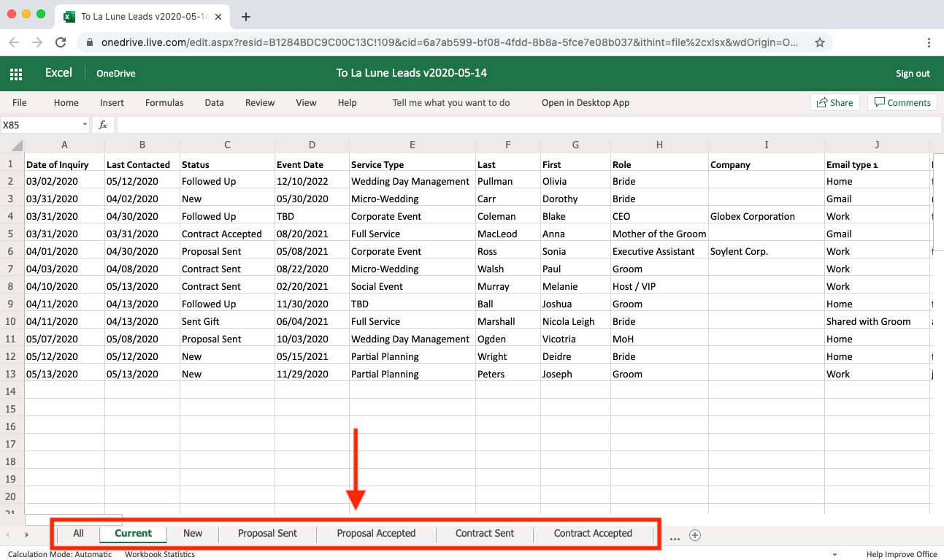This screenshot has height=560, width=944.
Task: Click the browser back arrow
Action: [14, 42]
